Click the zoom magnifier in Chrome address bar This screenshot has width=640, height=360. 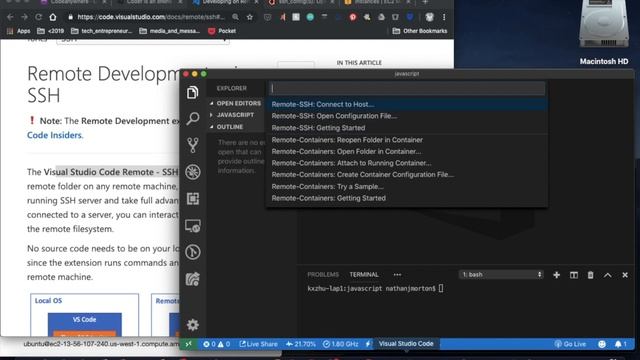click(236, 17)
